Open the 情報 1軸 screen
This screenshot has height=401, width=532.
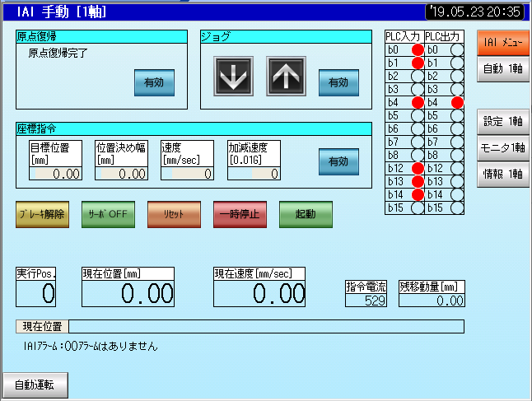pos(503,175)
